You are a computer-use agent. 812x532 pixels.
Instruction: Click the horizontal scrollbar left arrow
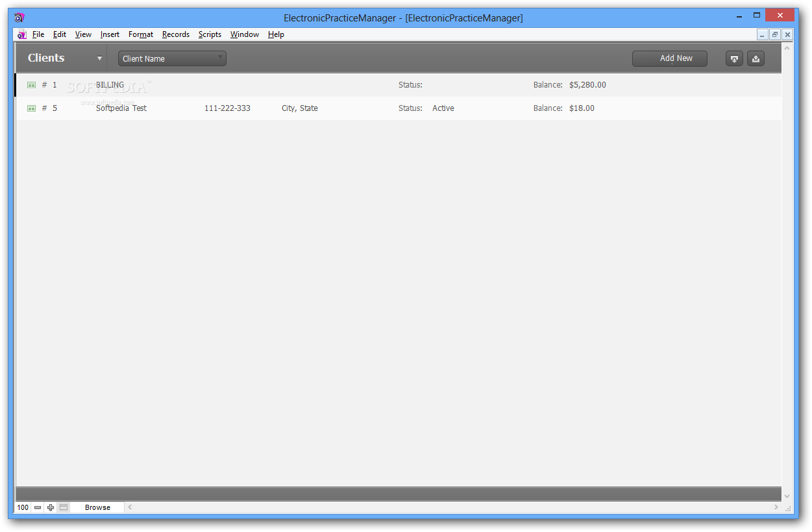point(129,507)
